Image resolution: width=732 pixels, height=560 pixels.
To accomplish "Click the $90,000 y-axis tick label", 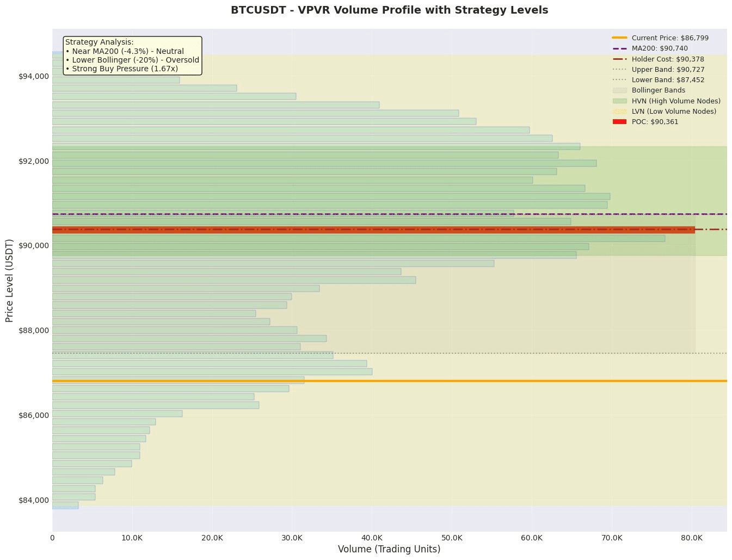I will [34, 245].
